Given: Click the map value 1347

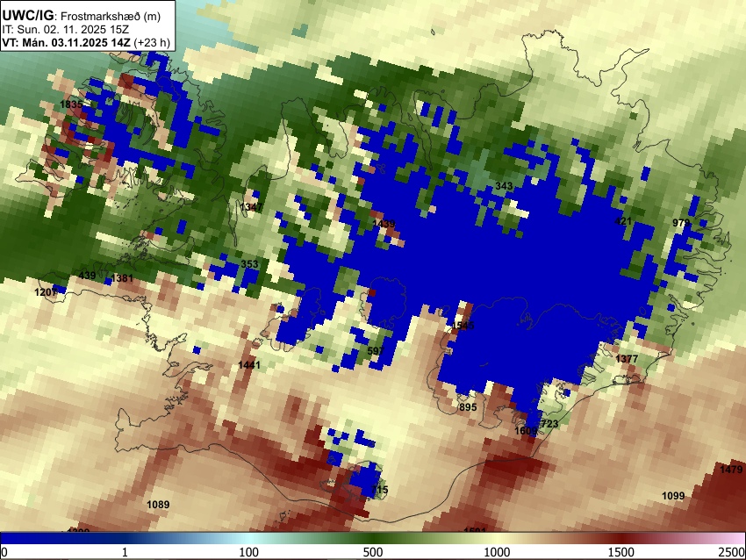Looking at the screenshot, I should click(x=251, y=207).
